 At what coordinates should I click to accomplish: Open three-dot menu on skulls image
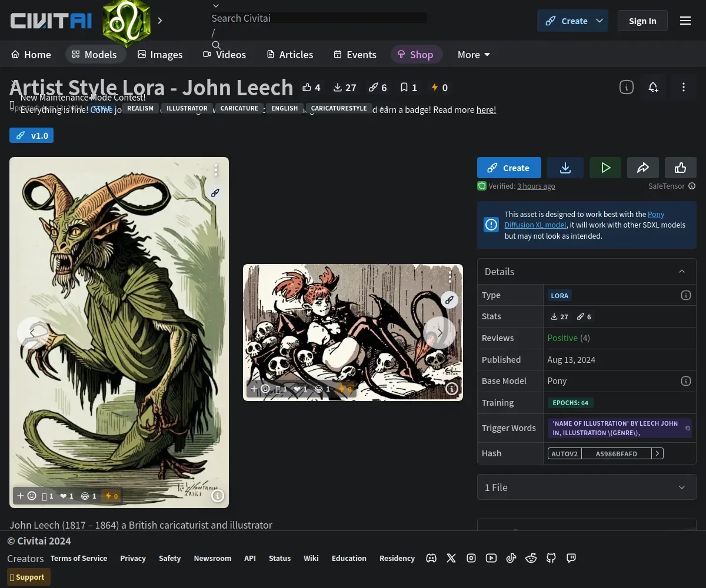[x=450, y=276]
